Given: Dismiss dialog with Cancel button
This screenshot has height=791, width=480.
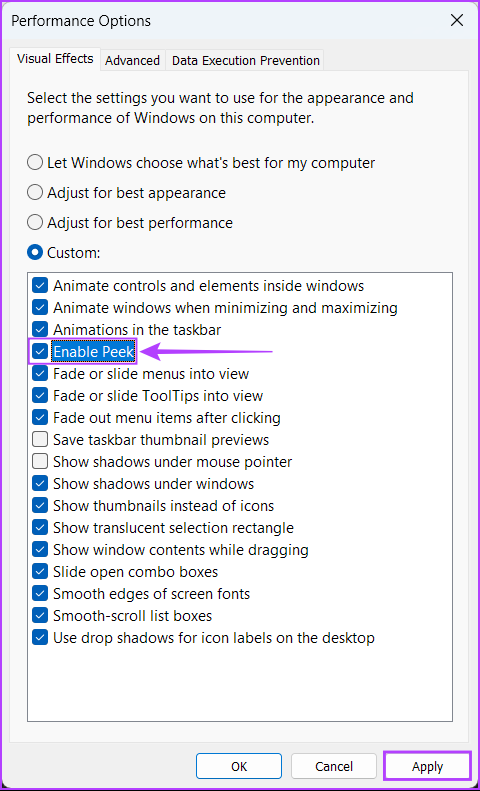Looking at the screenshot, I should click(334, 767).
